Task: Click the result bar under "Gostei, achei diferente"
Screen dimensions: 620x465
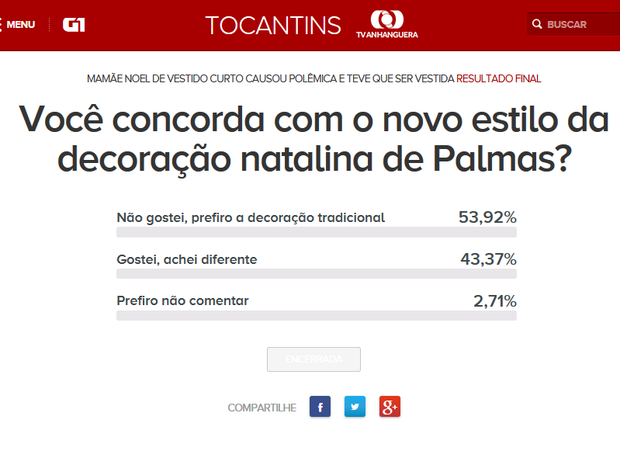Action: [x=316, y=274]
